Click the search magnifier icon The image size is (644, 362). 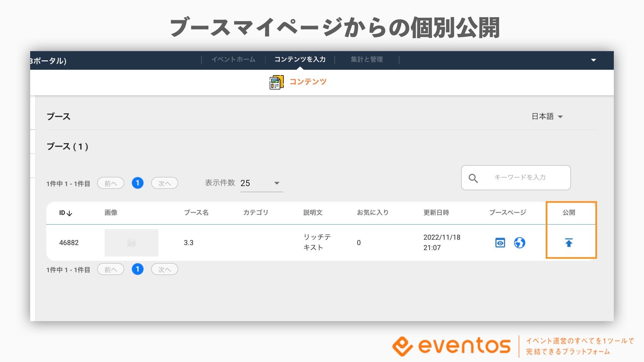point(473,178)
